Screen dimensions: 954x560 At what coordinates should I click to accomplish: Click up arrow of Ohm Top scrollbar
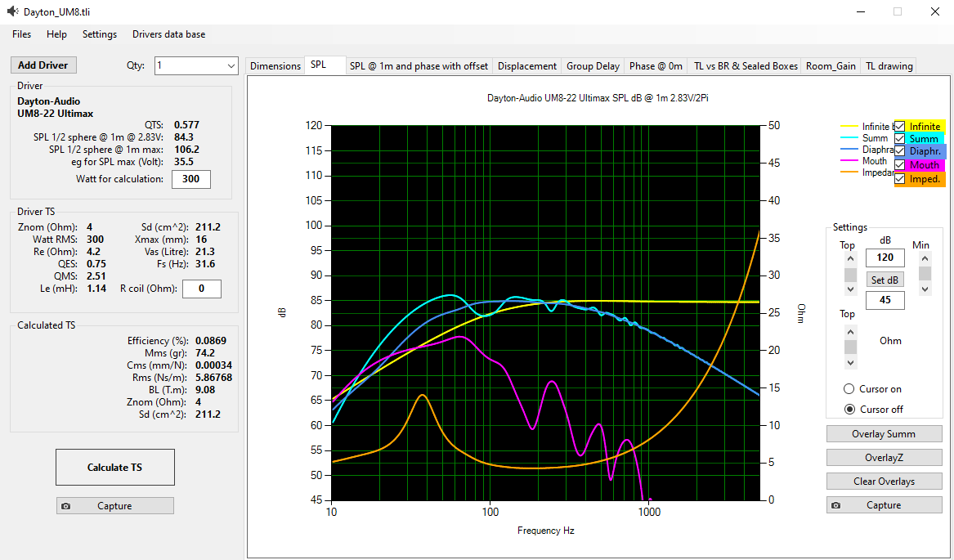click(x=850, y=333)
